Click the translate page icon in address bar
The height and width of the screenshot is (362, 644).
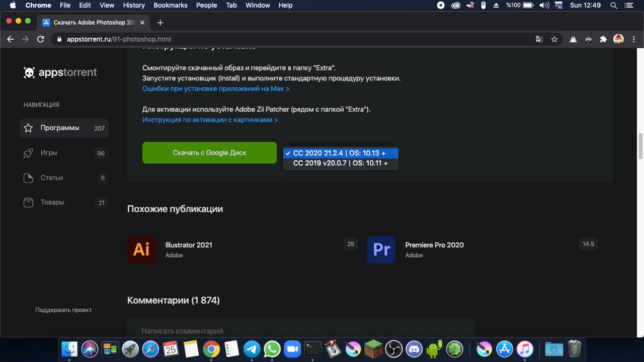[x=539, y=39]
